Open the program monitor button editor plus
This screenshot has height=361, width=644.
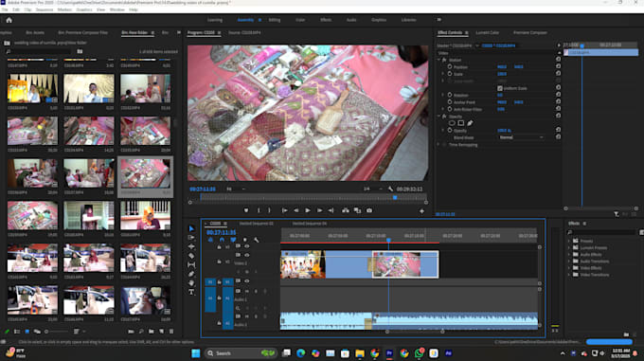[421, 211]
